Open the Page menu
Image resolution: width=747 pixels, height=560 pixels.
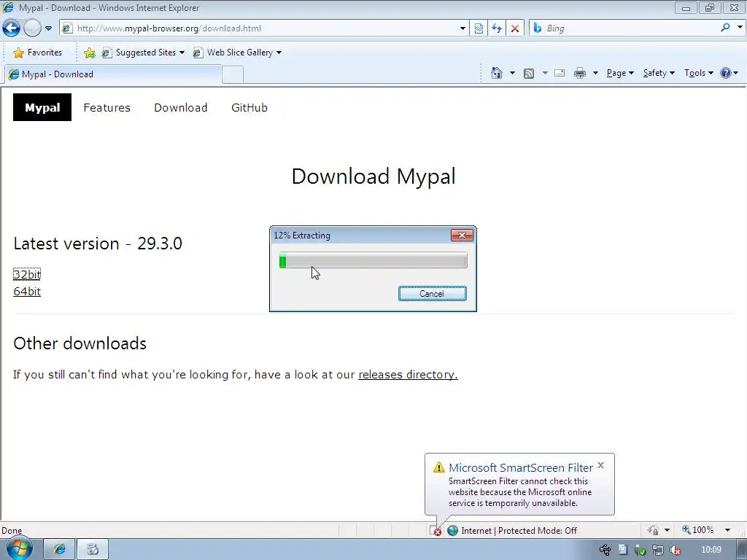pyautogui.click(x=620, y=73)
